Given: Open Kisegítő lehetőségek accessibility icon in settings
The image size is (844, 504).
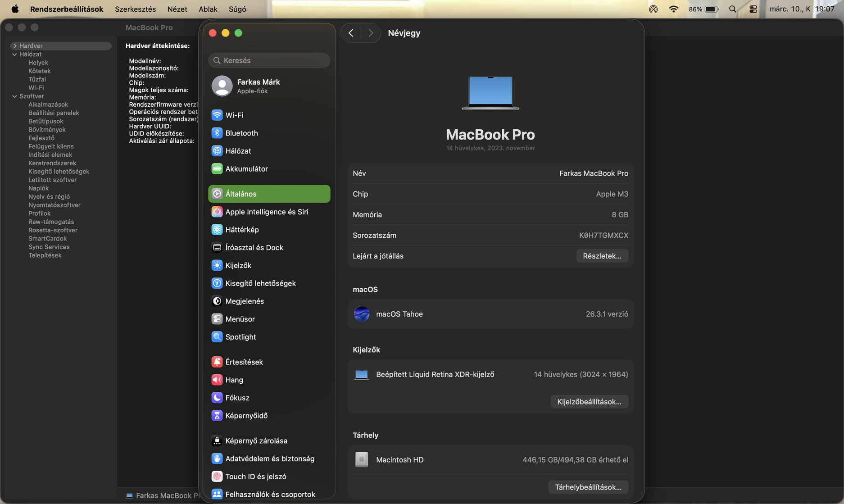Looking at the screenshot, I should coord(217,283).
